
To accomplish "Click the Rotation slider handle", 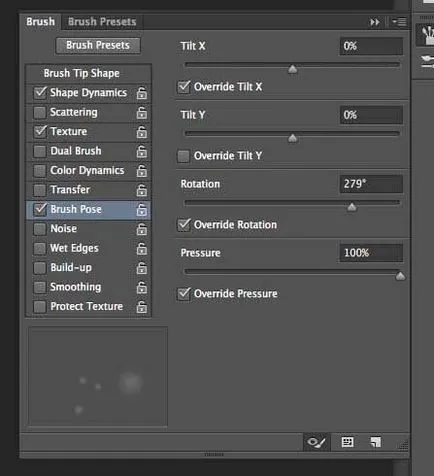I will pos(351,207).
